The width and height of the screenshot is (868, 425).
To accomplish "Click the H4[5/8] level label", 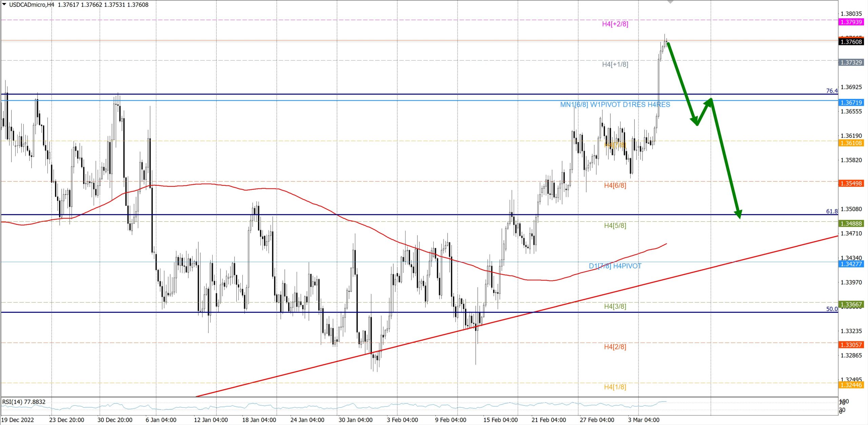I will coord(615,226).
